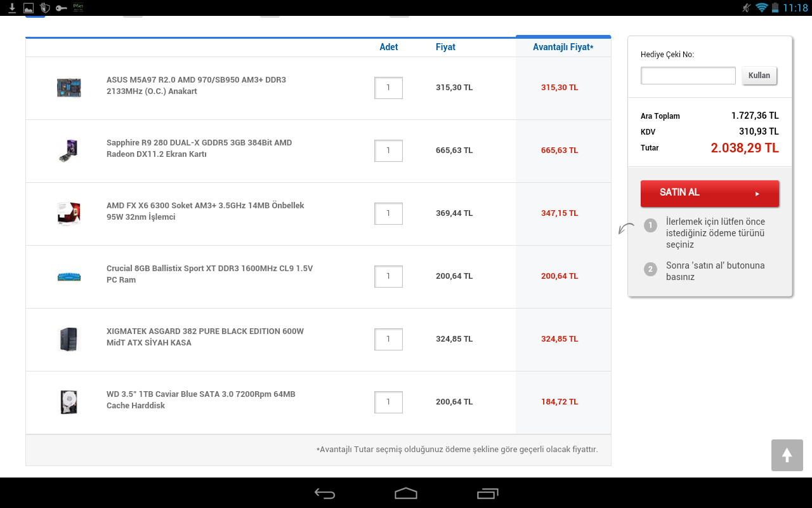Edit quantity field for Sapphire R9 280

coord(388,150)
